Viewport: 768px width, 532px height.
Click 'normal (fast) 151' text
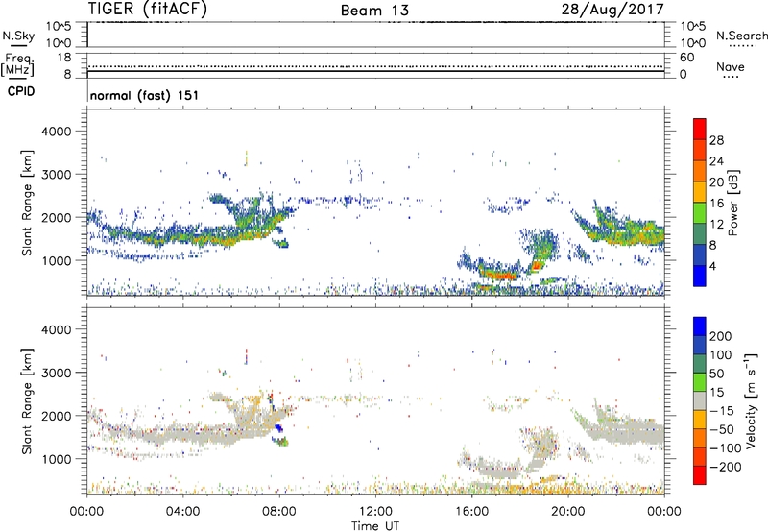(x=145, y=95)
